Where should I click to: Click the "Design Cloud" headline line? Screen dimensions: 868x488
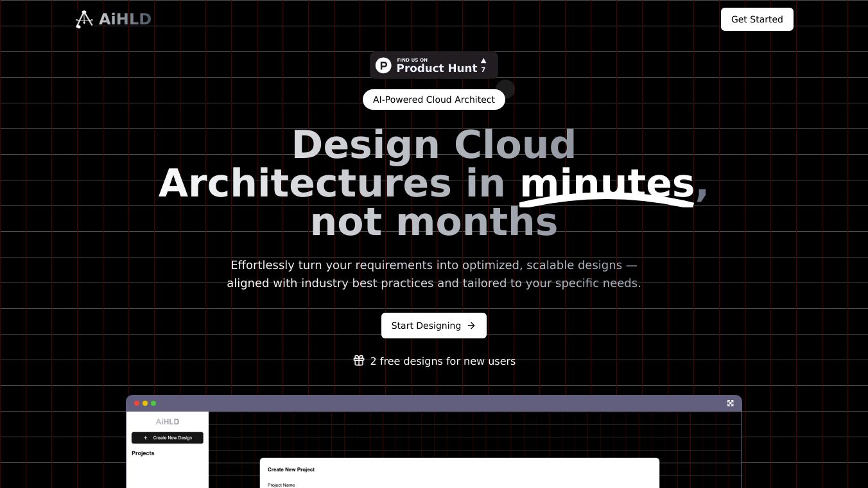pyautogui.click(x=434, y=144)
